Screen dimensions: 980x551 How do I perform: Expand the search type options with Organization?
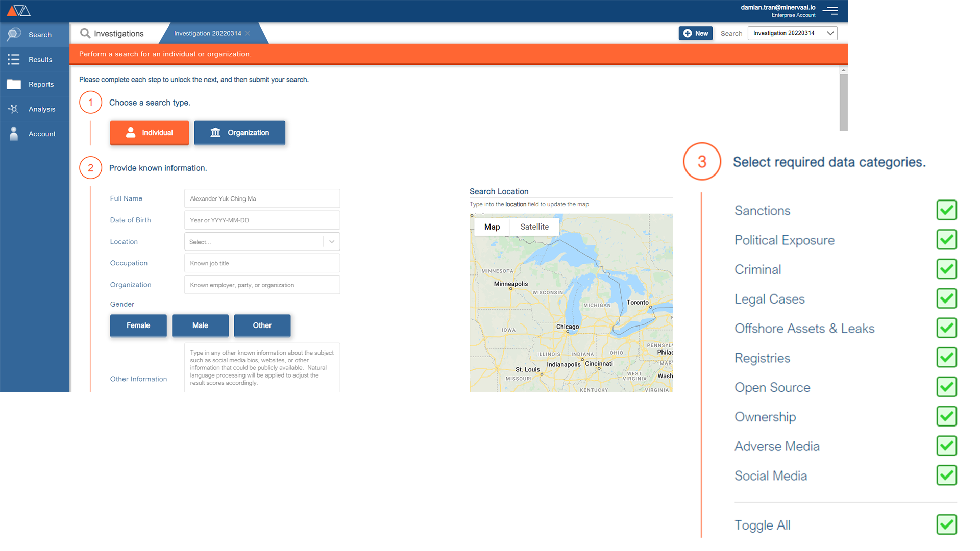[240, 132]
